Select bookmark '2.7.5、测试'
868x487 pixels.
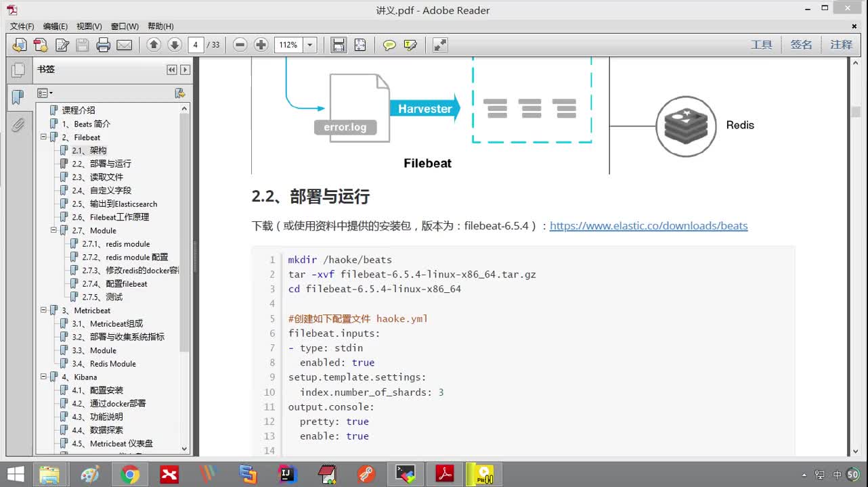point(102,297)
